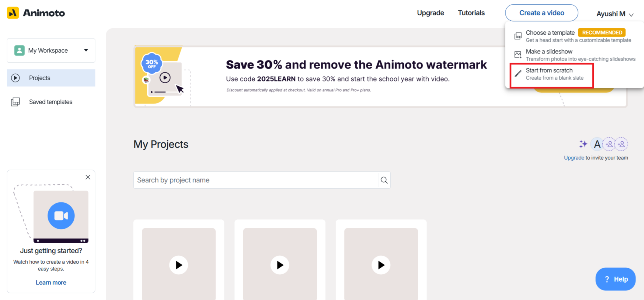The height and width of the screenshot is (300, 644).
Task: Choose a template from create menu
Action: [574, 36]
